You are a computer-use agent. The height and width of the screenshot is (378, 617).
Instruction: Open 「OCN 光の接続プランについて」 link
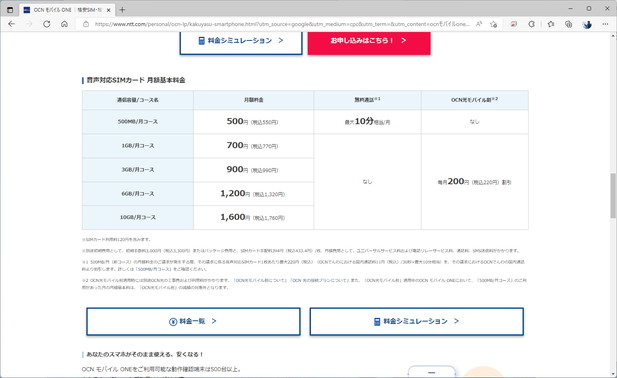319,280
